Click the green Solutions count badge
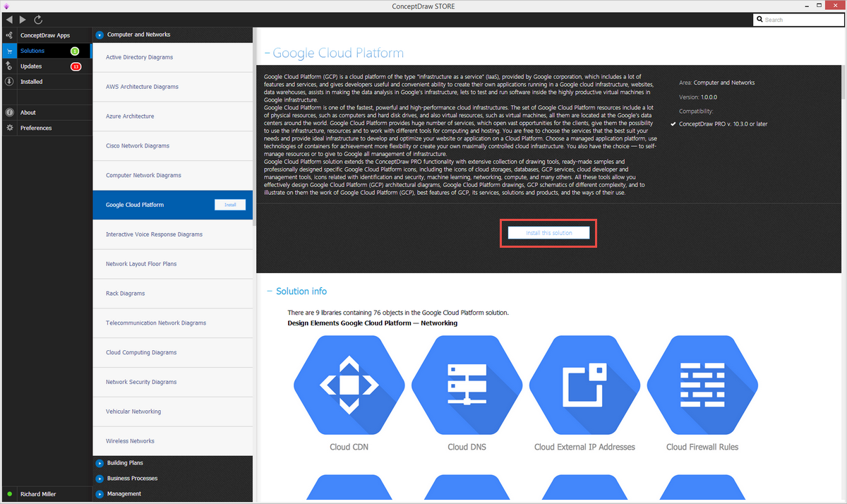The width and height of the screenshot is (847, 504). click(75, 51)
